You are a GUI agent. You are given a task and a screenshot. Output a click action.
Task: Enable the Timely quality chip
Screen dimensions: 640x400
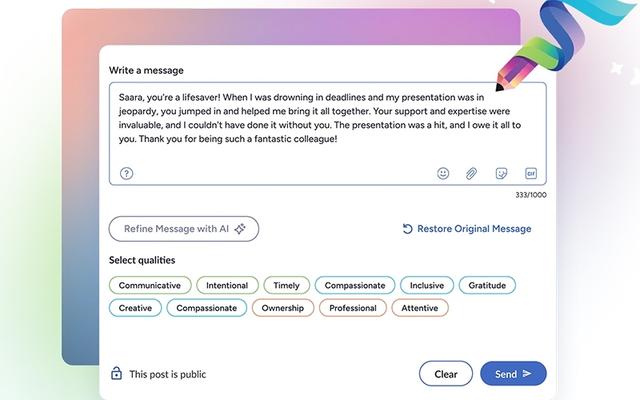286,285
